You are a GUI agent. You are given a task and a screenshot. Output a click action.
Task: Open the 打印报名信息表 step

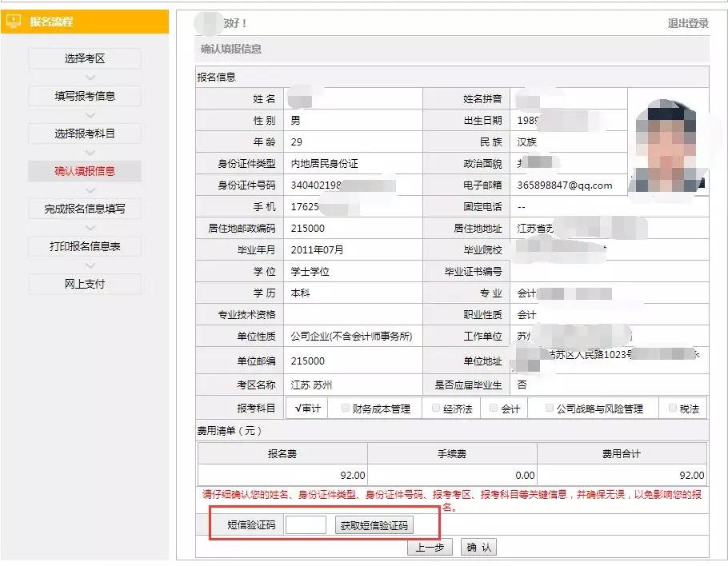(85, 246)
